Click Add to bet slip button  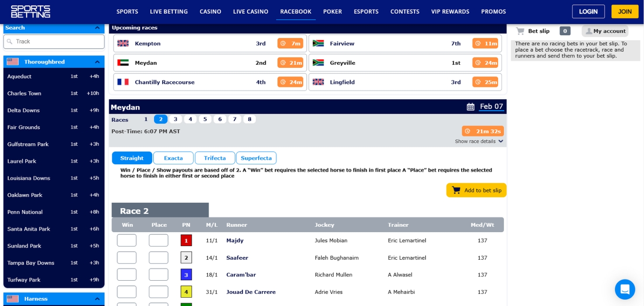click(476, 190)
